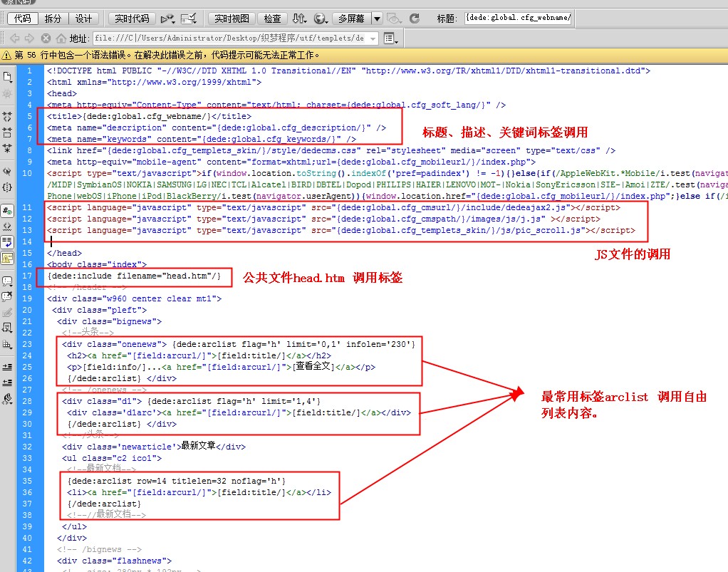728x572 pixels.
Task: Click the Apply Comment speech bubble icon
Action: [x=7, y=281]
